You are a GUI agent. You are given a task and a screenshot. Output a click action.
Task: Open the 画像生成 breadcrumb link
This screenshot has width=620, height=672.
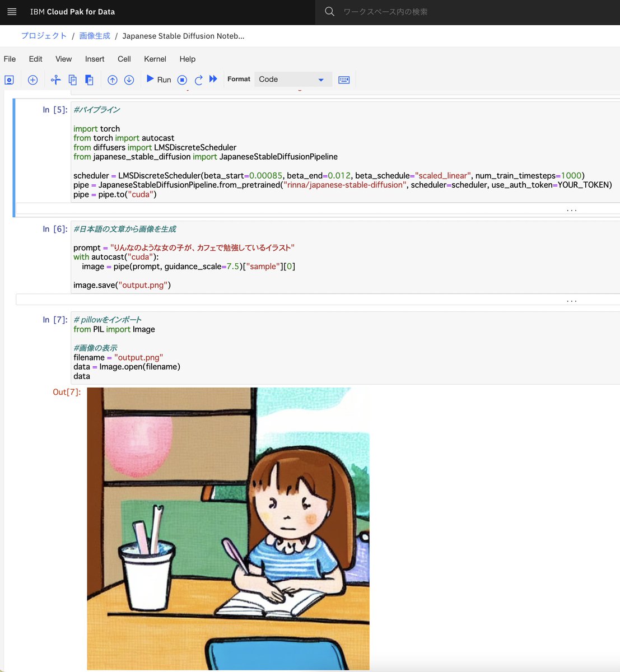(95, 36)
